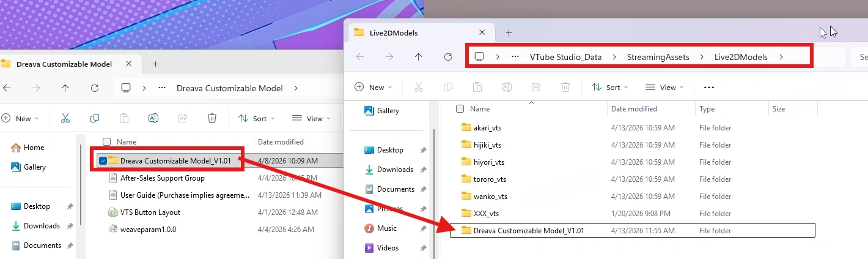Open the Sort dropdown in Live2DModels window
Image resolution: width=868 pixels, height=259 pixels.
[x=610, y=88]
